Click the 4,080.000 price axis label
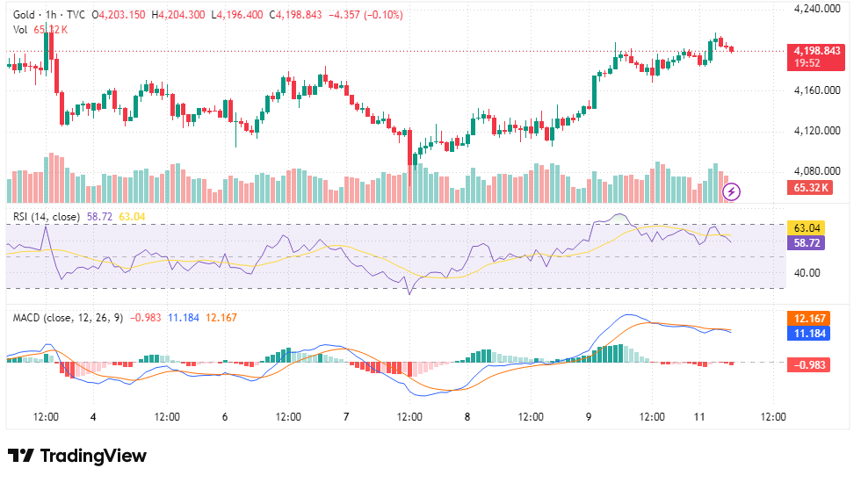The width and height of the screenshot is (861, 504). point(817,171)
